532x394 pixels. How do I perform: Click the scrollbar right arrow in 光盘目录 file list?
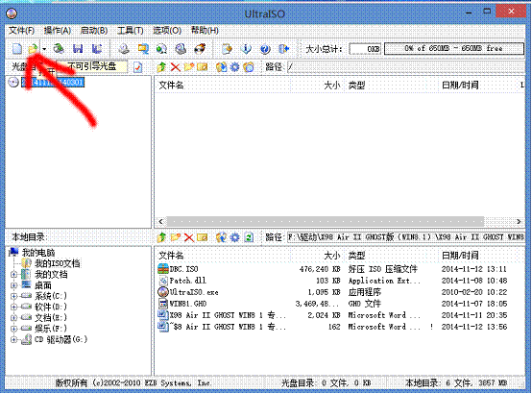[519, 221]
